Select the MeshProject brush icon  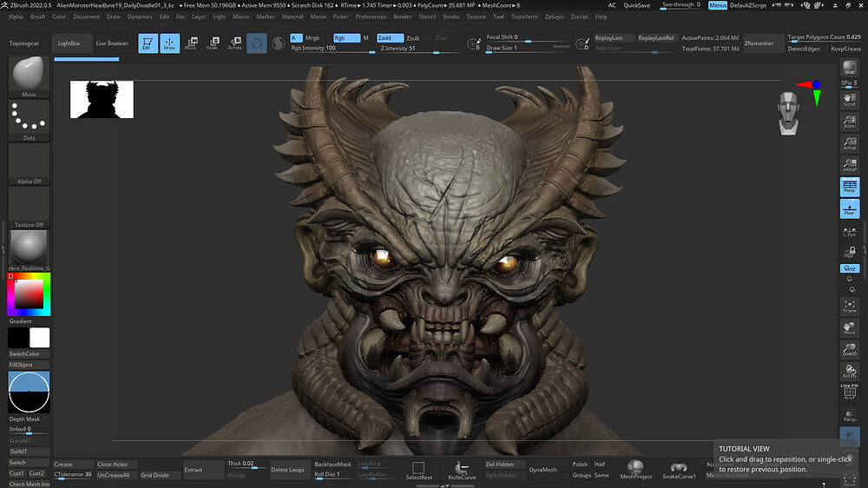(x=635, y=470)
